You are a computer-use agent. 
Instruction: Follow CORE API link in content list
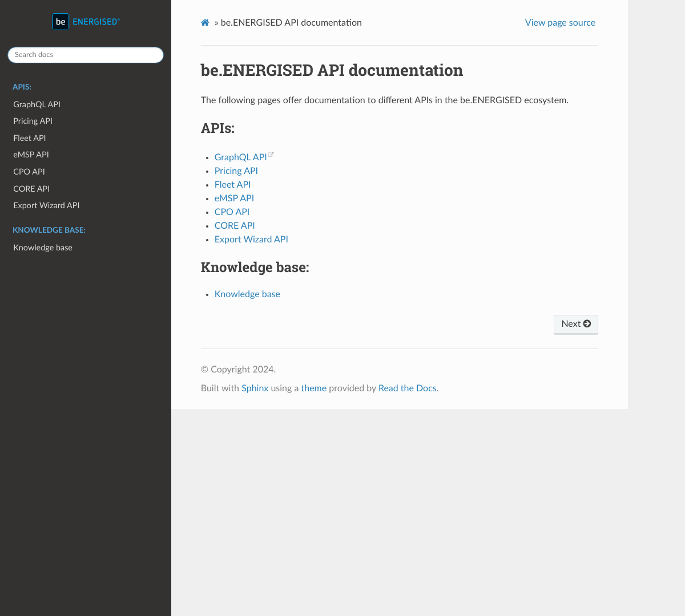coord(235,225)
